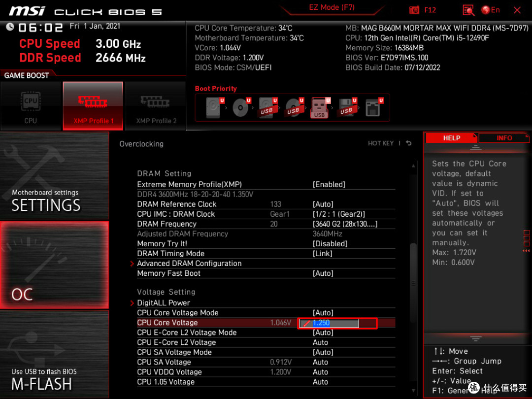
Task: Click the Overclocking page title
Action: click(x=141, y=144)
